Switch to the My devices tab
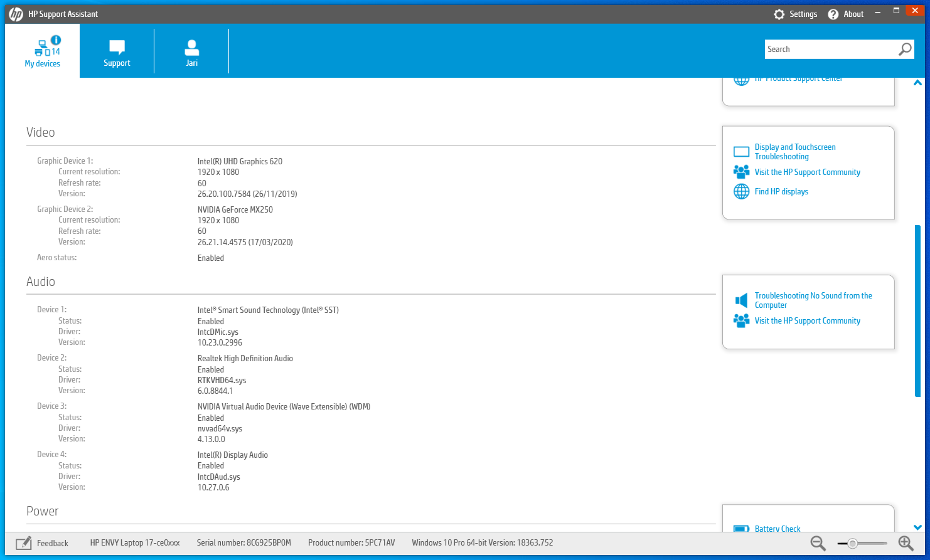Viewport: 930px width, 560px height. (x=43, y=53)
